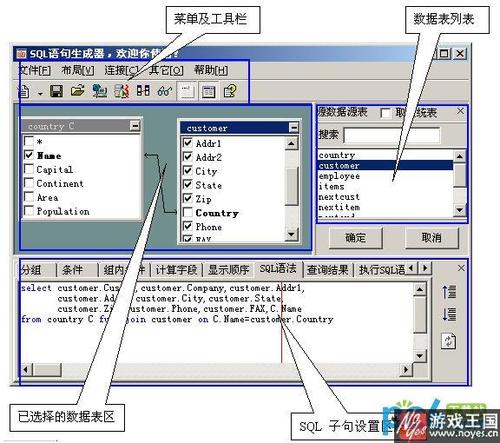
Task: Check the * checkbox in country table
Action: click(29, 141)
